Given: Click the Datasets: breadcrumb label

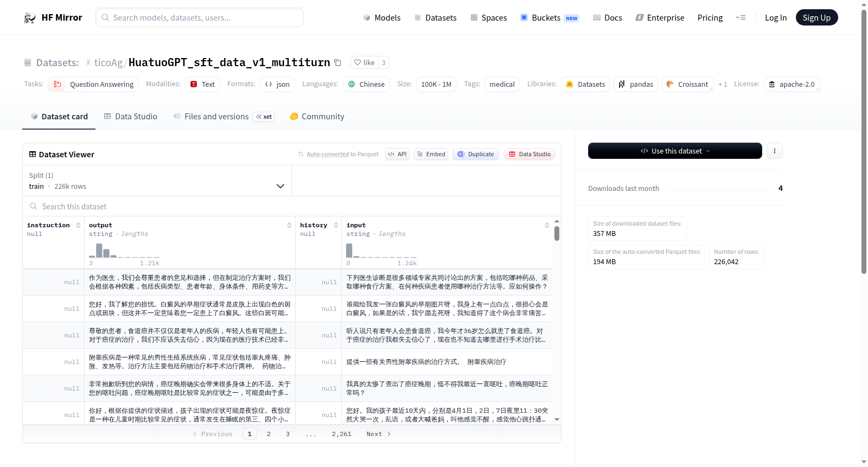Looking at the screenshot, I should coord(58,63).
